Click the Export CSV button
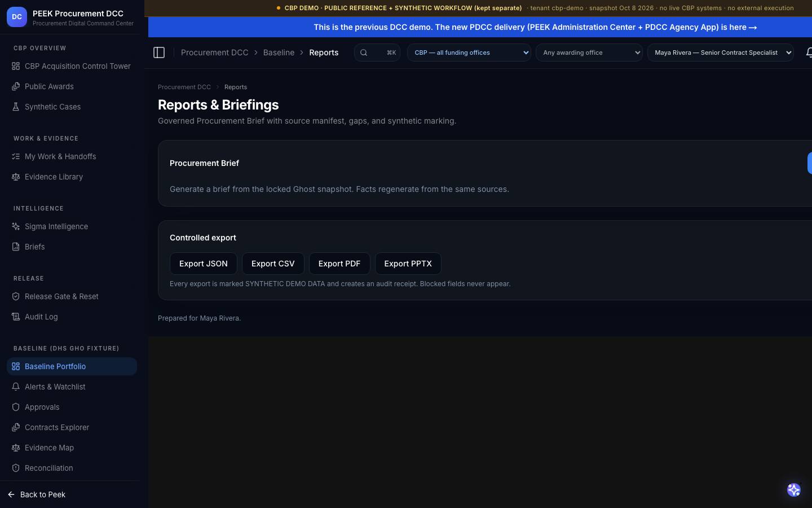The height and width of the screenshot is (508, 812). 273,264
